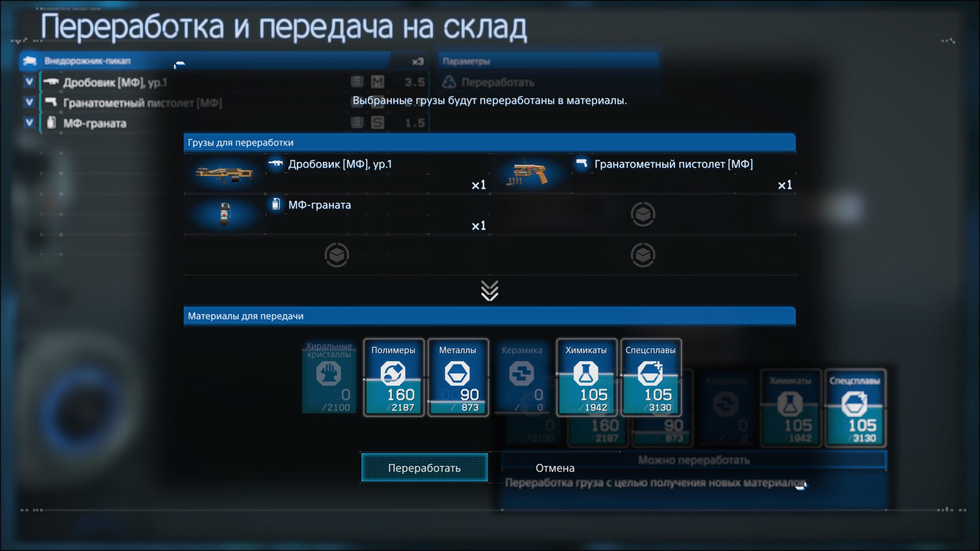Click the value 1942 on the dialog's Химикаты card
Image resolution: width=980 pixels, height=551 pixels.
pos(596,408)
